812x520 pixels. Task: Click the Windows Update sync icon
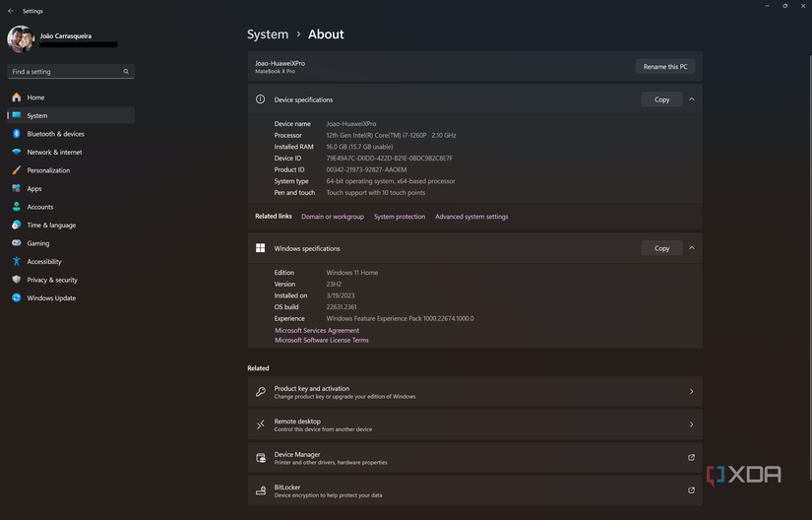pyautogui.click(x=17, y=297)
